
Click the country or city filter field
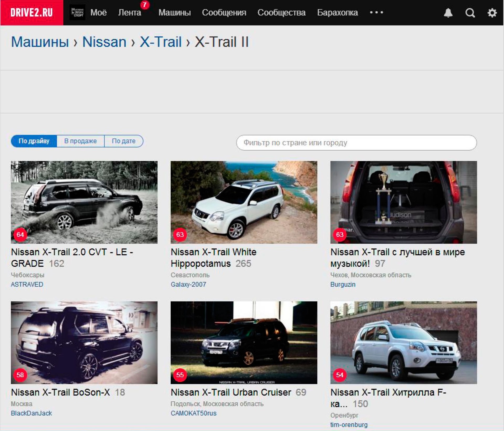click(356, 143)
